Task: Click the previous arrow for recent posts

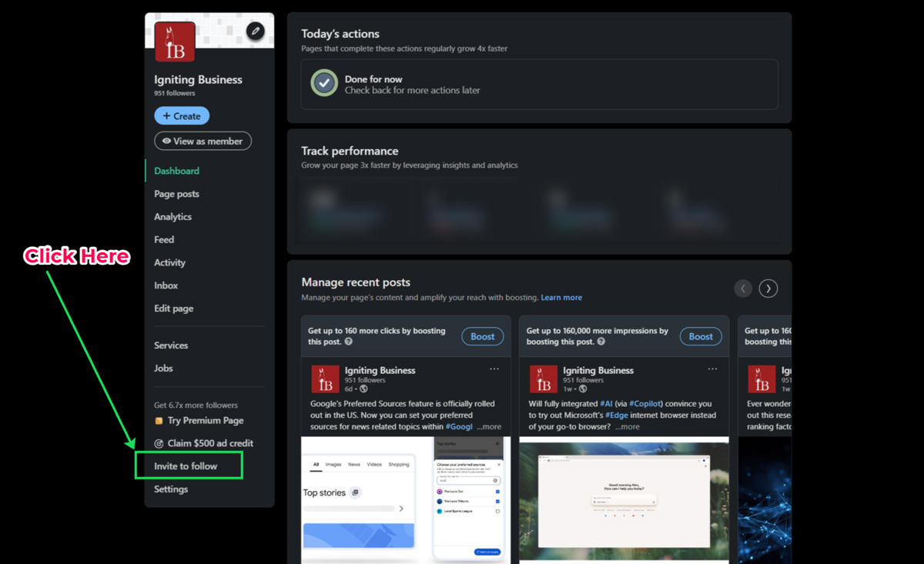Action: click(x=743, y=289)
